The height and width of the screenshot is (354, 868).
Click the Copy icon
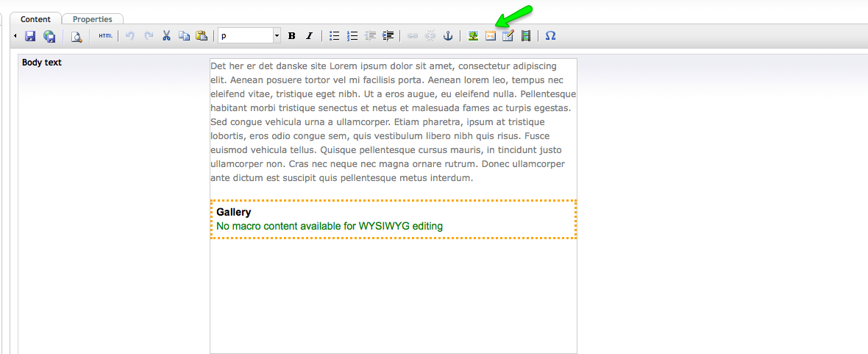click(x=184, y=36)
